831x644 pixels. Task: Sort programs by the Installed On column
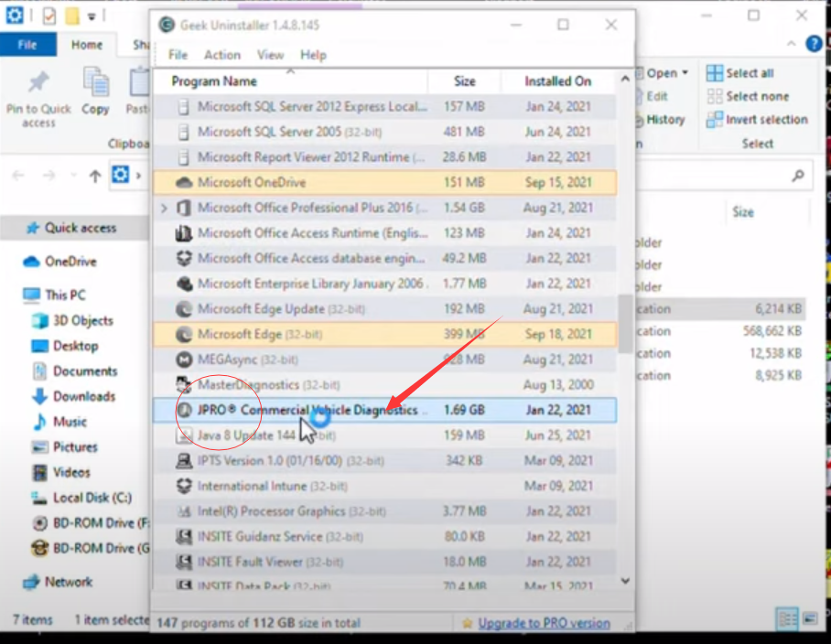tap(557, 81)
